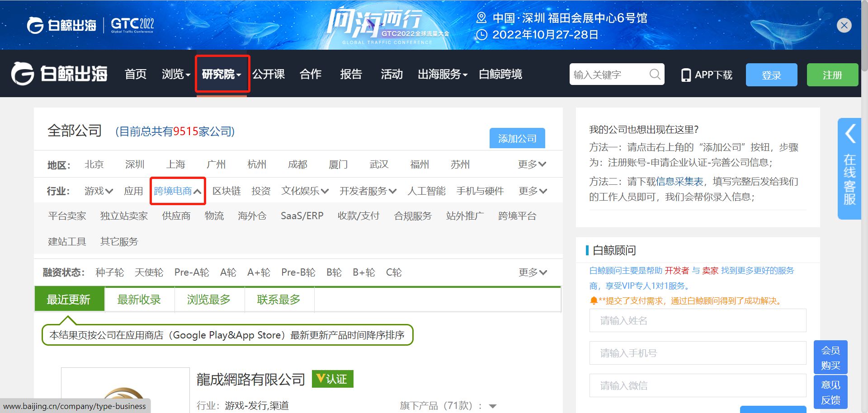
Task: Choose 海外仓 sub-category
Action: click(252, 216)
